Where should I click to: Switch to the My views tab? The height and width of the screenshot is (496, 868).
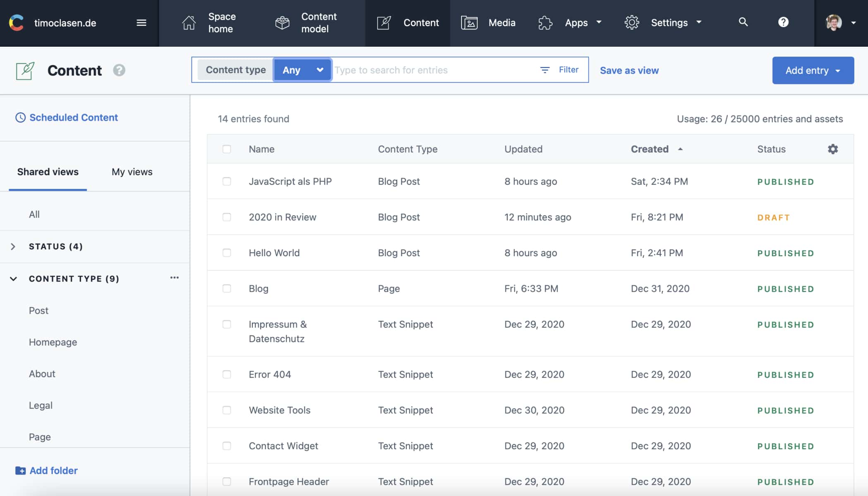point(132,172)
